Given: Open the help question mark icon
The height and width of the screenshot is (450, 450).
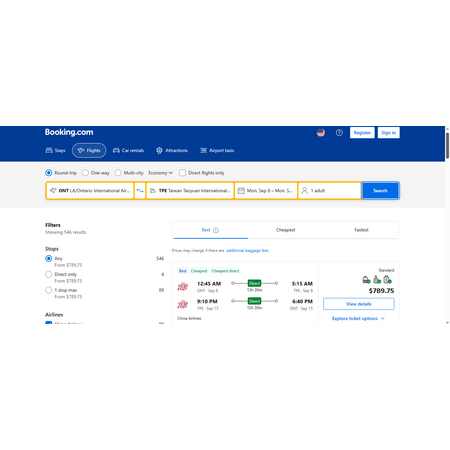Looking at the screenshot, I should (x=339, y=133).
